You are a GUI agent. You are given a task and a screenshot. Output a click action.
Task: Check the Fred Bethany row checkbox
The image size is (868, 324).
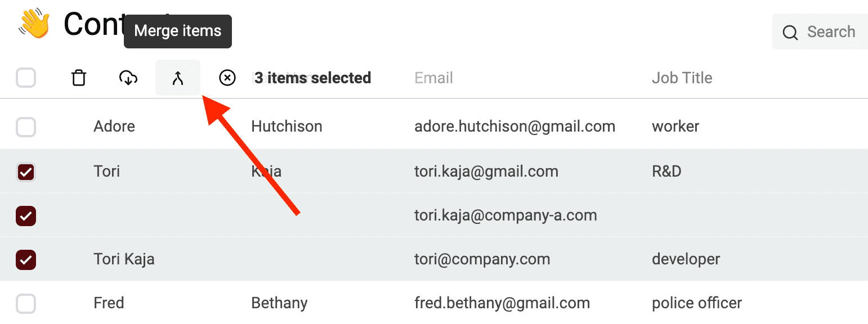coord(26,304)
